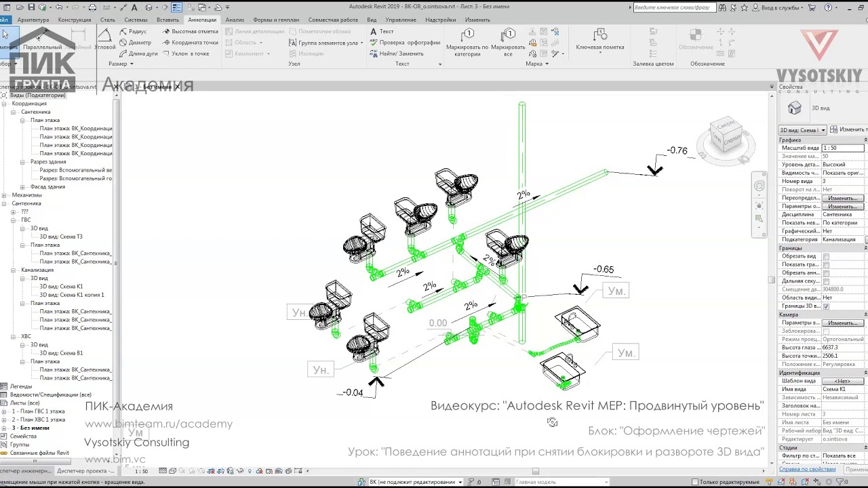Click the favorites star icon in title bar

coord(745,7)
